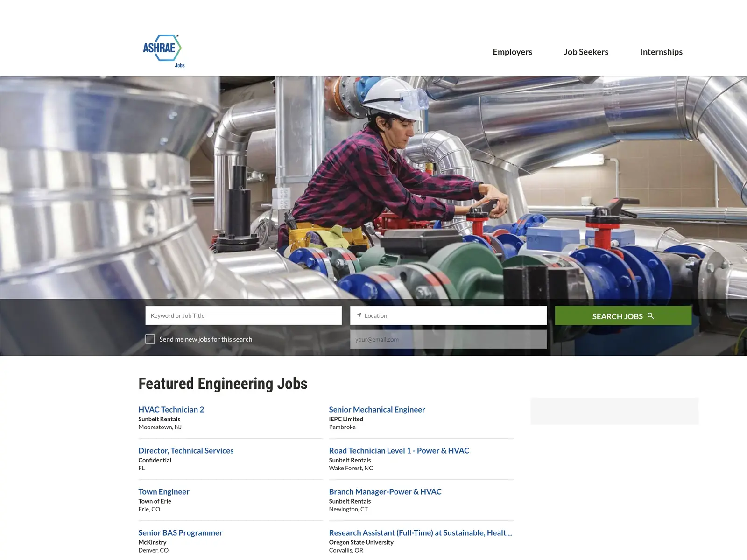Click the McKinstry company name
This screenshot has width=747, height=560.
152,542
